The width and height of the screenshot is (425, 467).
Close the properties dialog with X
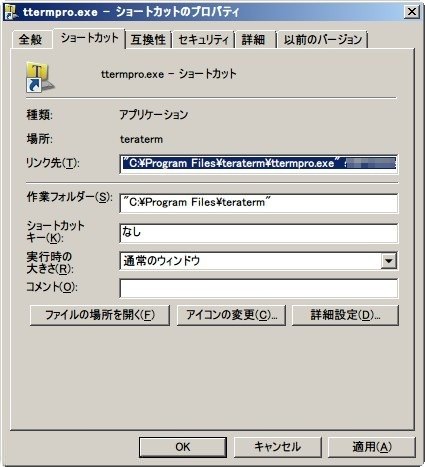[412, 12]
